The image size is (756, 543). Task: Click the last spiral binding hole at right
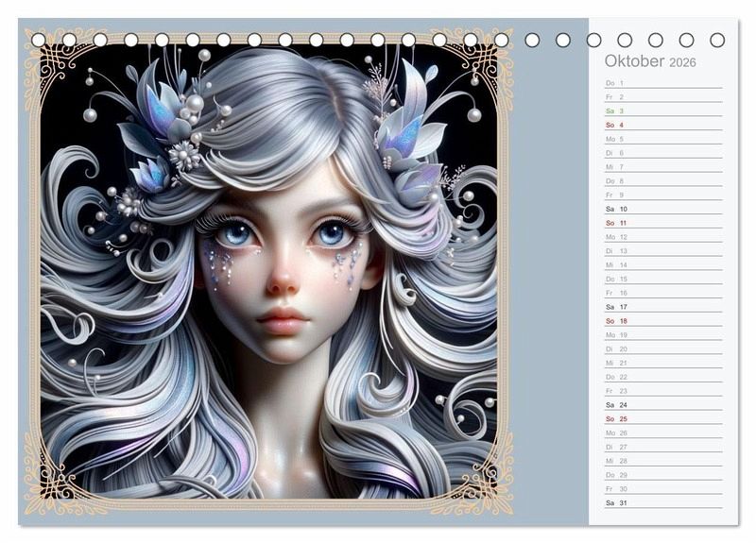tap(717, 40)
